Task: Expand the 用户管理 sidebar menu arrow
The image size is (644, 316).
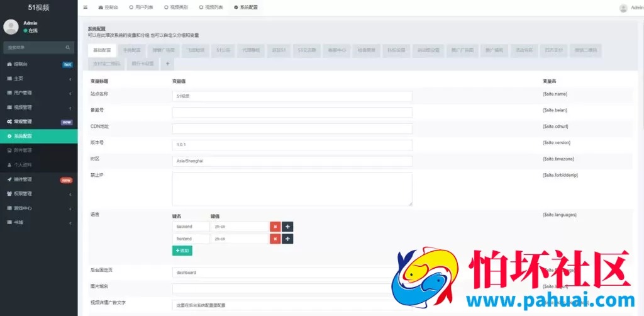Action: [x=70, y=93]
